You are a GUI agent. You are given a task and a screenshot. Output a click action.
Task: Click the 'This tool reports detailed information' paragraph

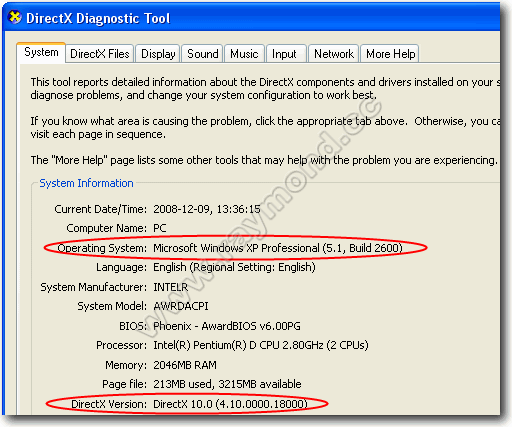(x=265, y=89)
